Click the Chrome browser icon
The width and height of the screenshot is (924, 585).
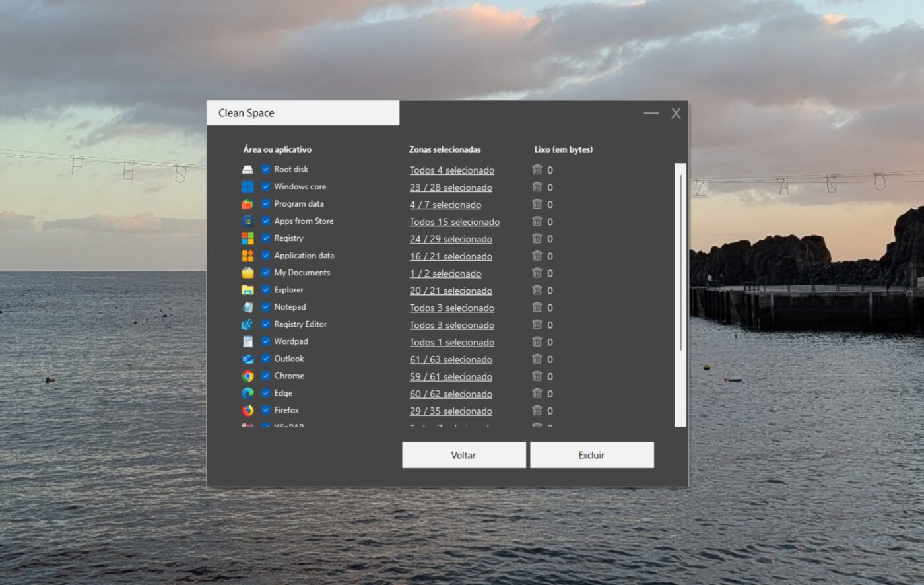pos(247,376)
